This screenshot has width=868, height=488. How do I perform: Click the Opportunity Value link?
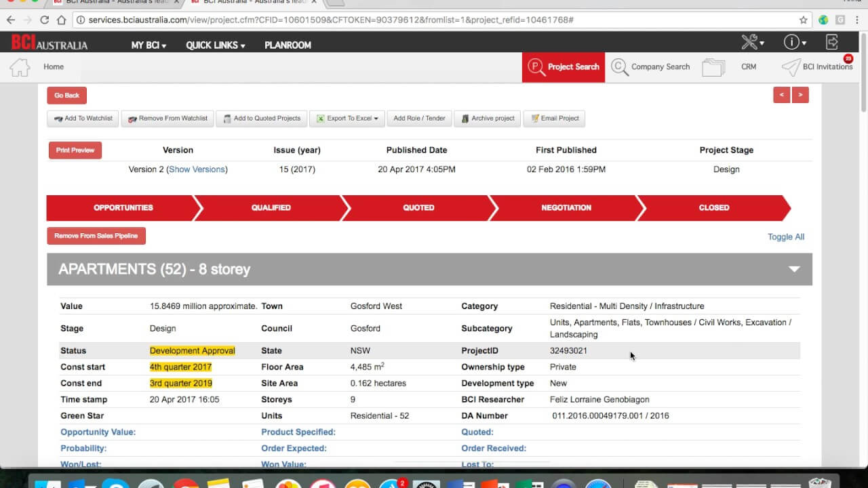coord(98,432)
